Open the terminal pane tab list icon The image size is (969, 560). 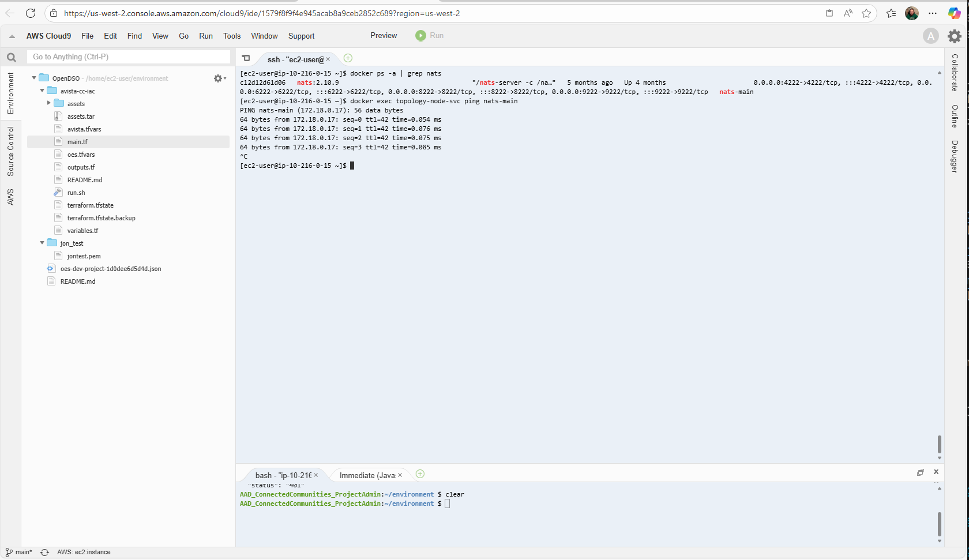click(246, 58)
